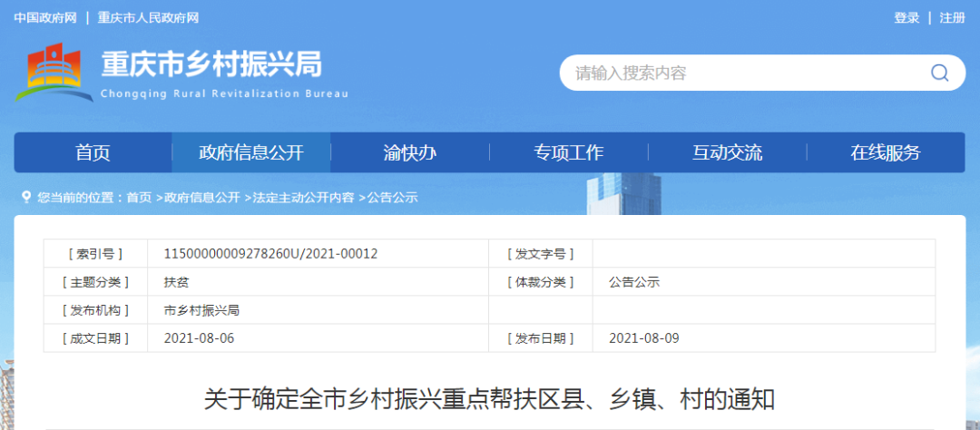The height and width of the screenshot is (430, 980).
Task: Click the article title about 乡村振兴重点帮扶
Action: coord(489,398)
